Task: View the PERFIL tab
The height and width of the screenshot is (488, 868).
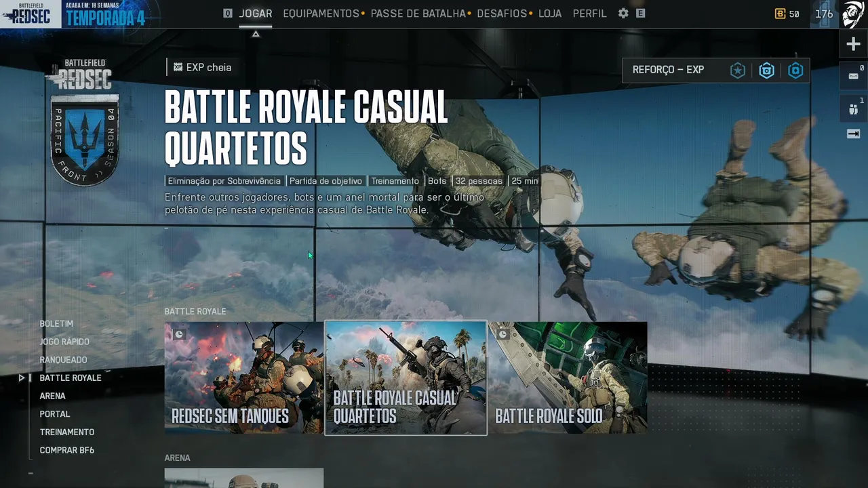Action: pyautogui.click(x=590, y=14)
